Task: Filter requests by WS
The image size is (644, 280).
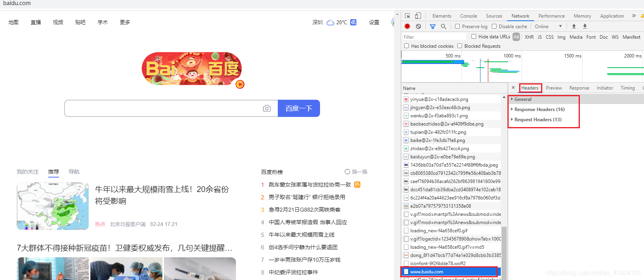Action: coord(615,37)
